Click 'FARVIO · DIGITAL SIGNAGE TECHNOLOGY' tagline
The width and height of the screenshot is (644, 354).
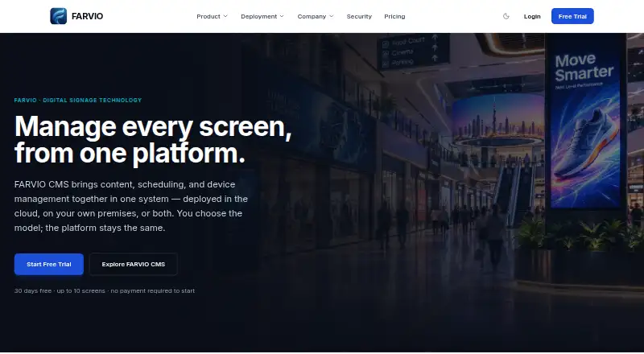coord(78,101)
